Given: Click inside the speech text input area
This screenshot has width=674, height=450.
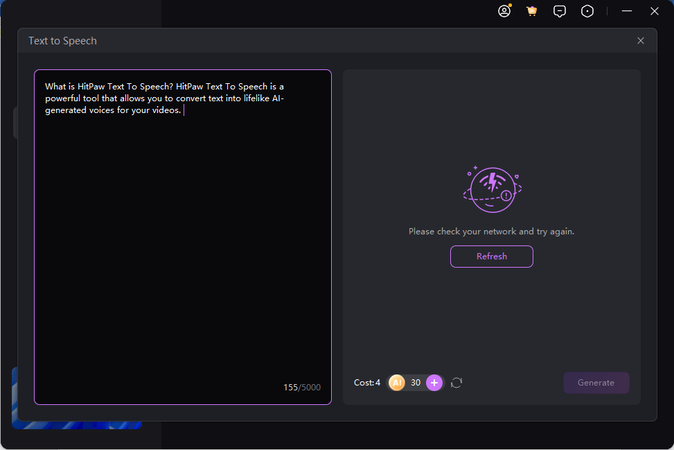Looking at the screenshot, I should coord(183,237).
